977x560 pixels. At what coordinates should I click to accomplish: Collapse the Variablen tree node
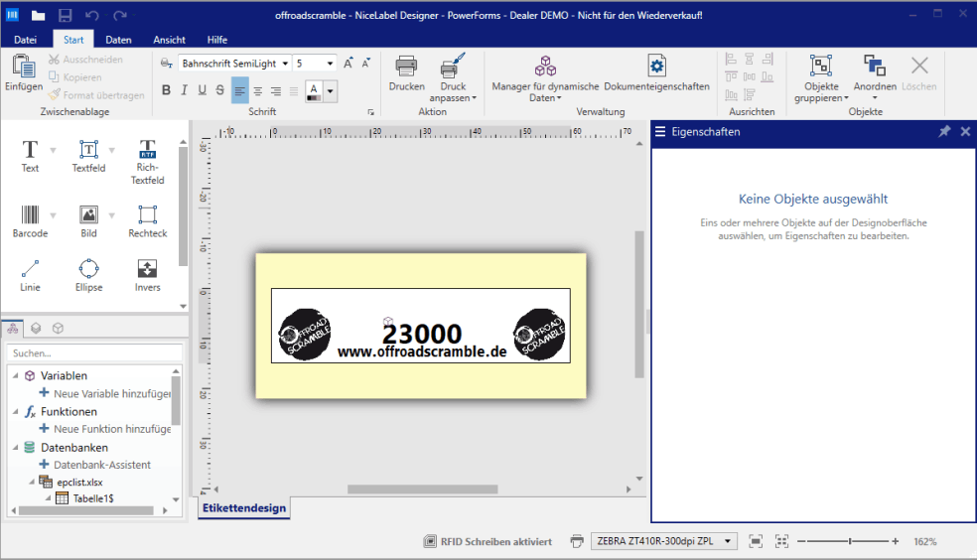tap(15, 375)
